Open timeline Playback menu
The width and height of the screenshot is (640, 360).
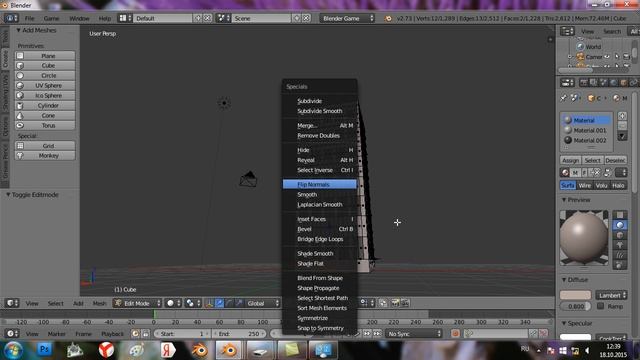point(112,334)
